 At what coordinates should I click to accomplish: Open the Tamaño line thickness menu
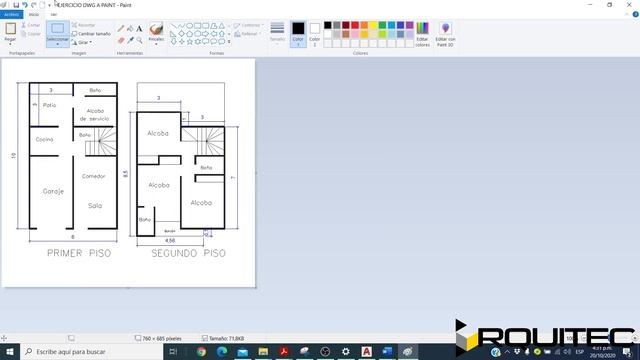277,33
